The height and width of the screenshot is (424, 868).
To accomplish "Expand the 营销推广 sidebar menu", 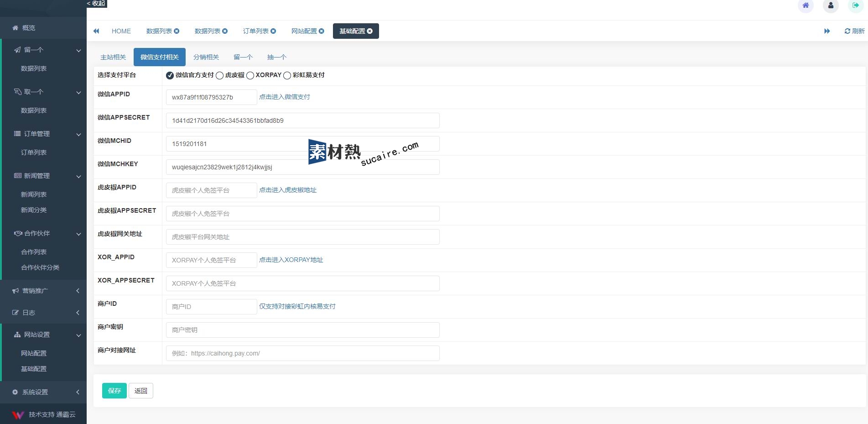I will pyautogui.click(x=78, y=291).
